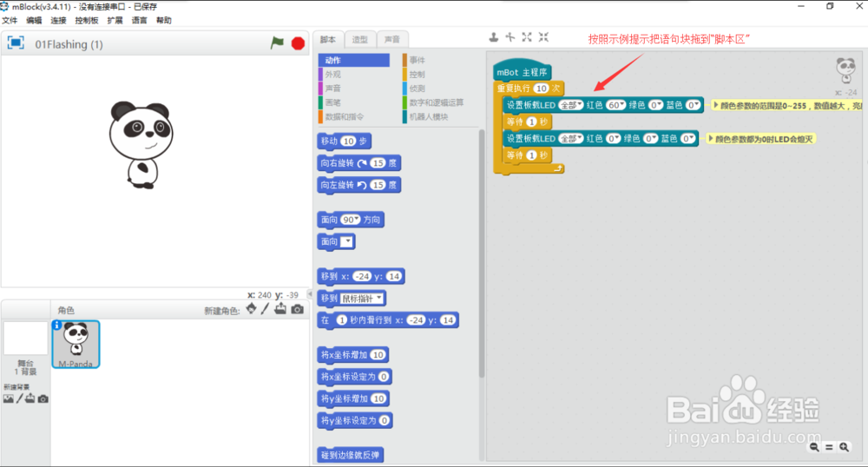
Task: Select the 外观 block category
Action: [x=332, y=74]
